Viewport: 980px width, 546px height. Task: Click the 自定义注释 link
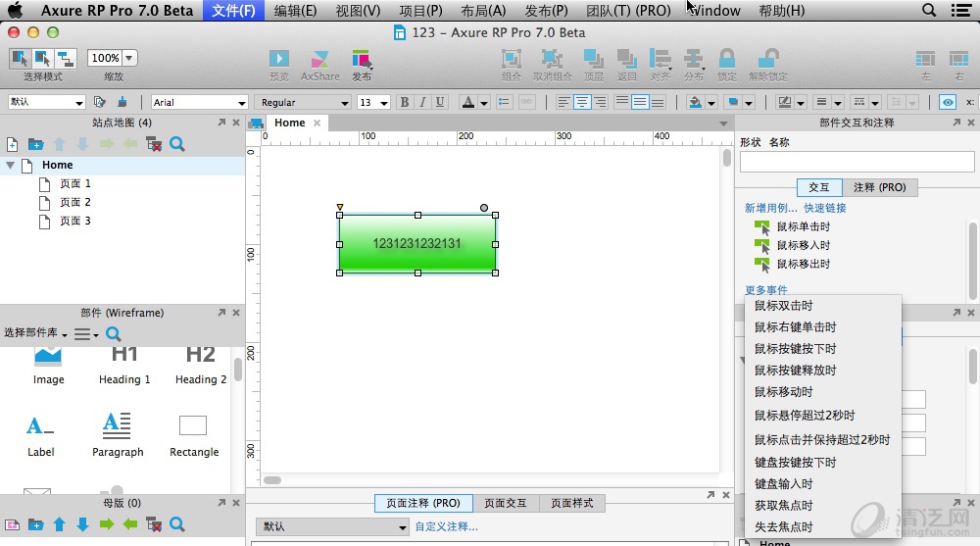click(x=446, y=526)
